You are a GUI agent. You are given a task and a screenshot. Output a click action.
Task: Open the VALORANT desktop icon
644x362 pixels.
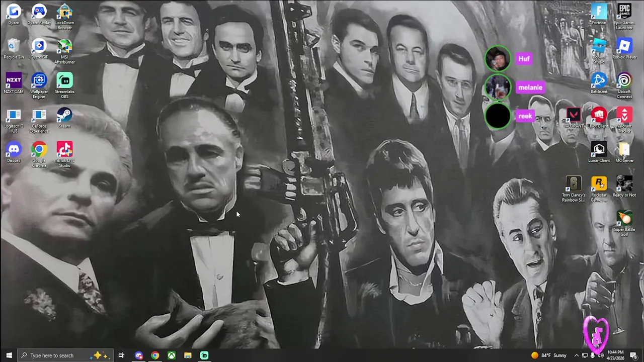click(x=574, y=118)
